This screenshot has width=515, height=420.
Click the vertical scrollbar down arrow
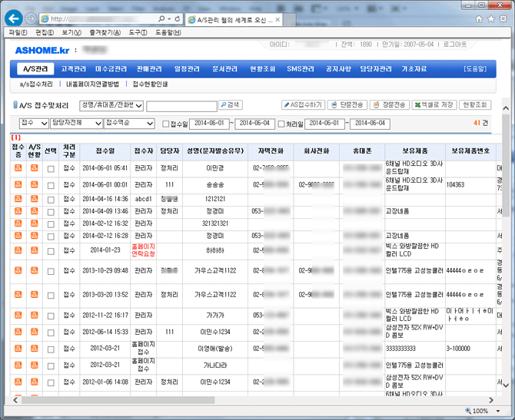pos(506,385)
